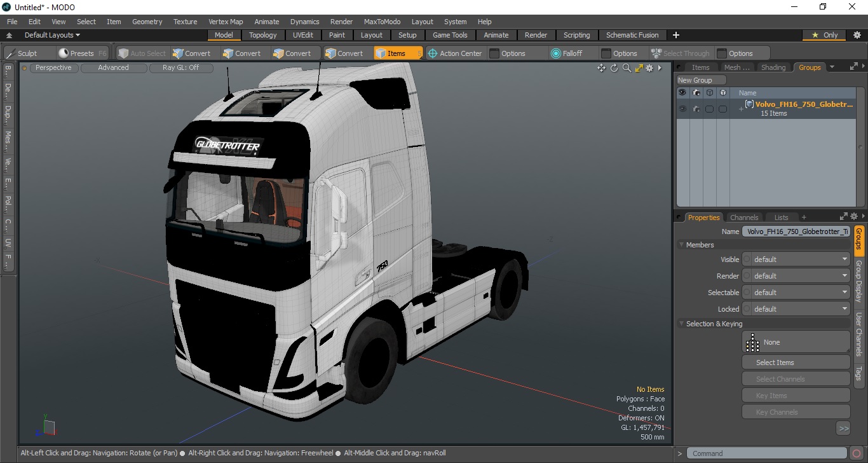
Task: Click the Perspective view type button
Action: [53, 67]
